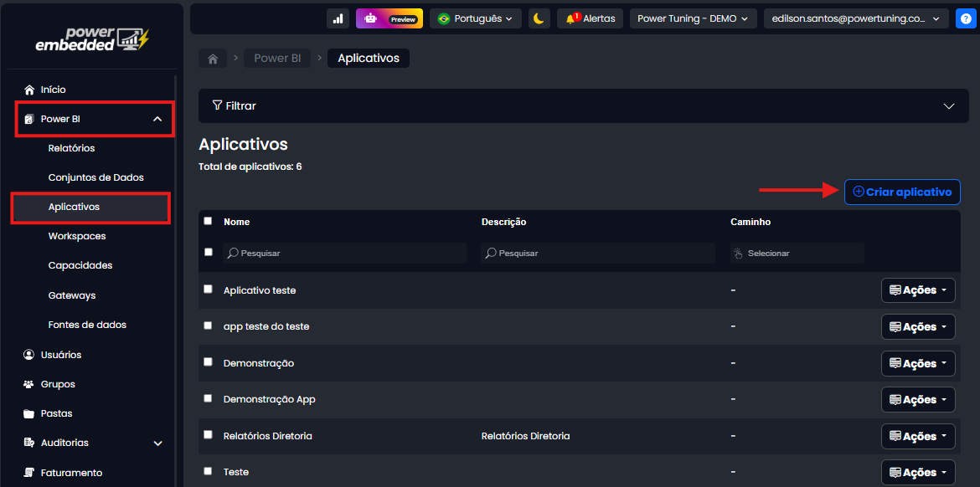Image resolution: width=980 pixels, height=487 pixels.
Task: Click the blue help question mark icon
Action: pyautogui.click(x=965, y=18)
